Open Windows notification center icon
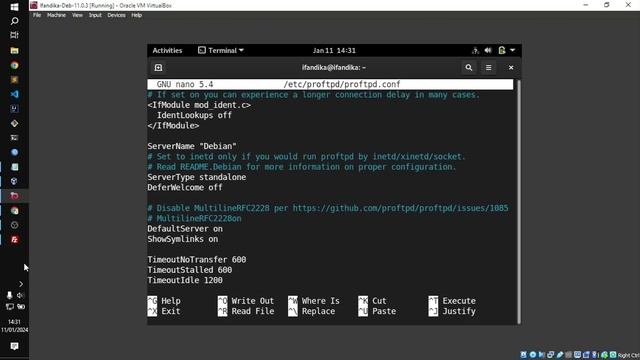The width and height of the screenshot is (640, 360). pos(14,346)
